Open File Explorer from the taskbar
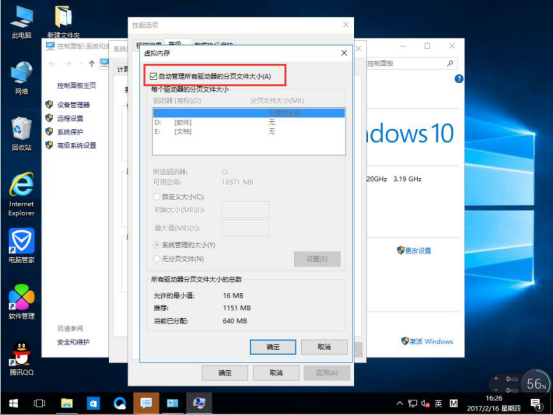This screenshot has height=415, width=553. (x=66, y=403)
